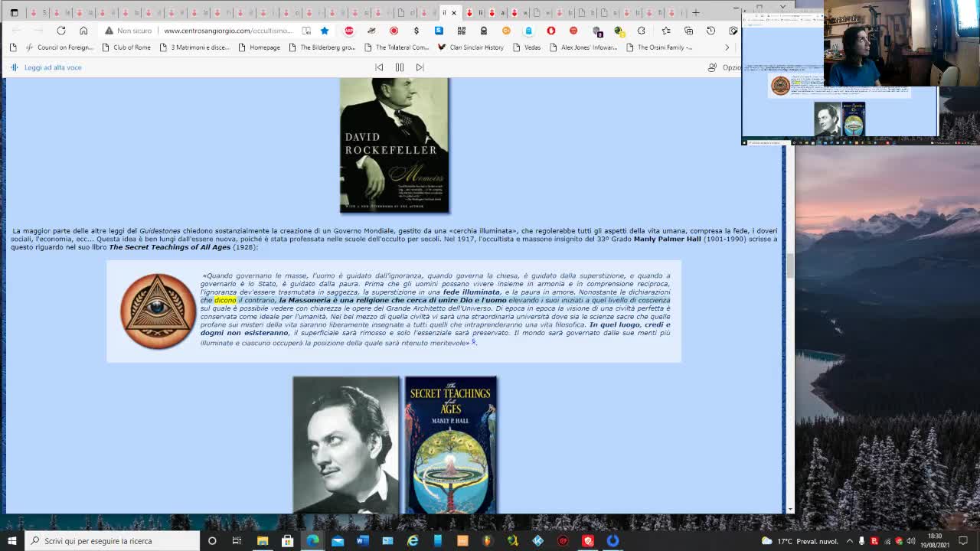Open Word from taskbar
The image size is (980, 551).
click(363, 541)
